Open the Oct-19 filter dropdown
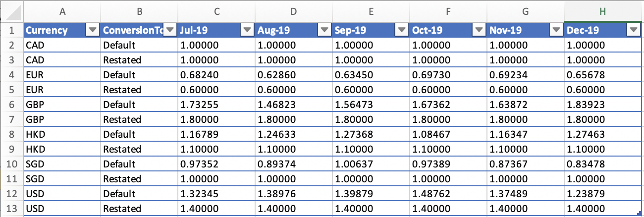 479,30
